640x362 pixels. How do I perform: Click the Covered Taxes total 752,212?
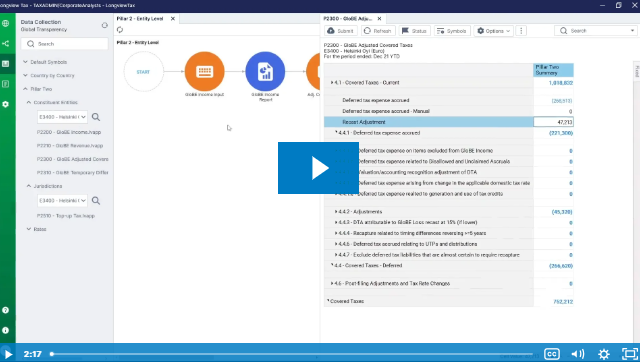[x=563, y=302]
